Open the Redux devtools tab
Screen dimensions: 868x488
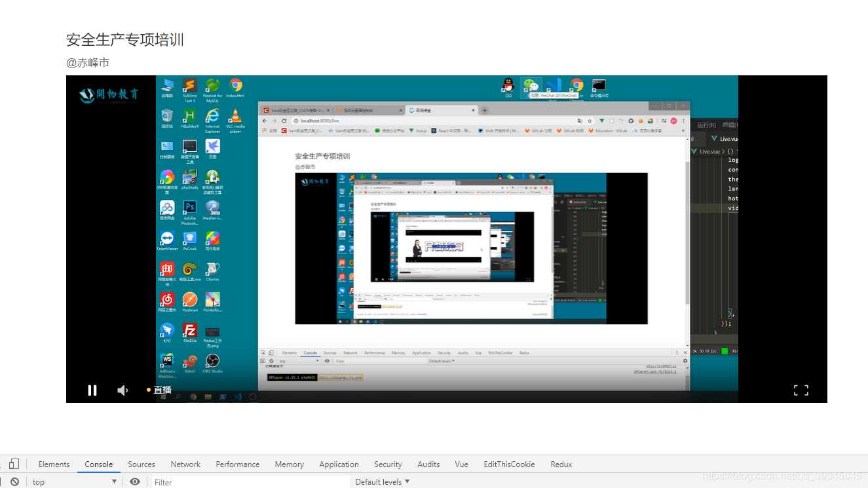pos(561,464)
